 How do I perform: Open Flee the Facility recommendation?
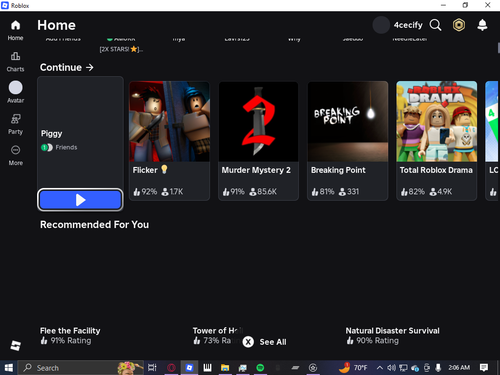pyautogui.click(x=70, y=331)
